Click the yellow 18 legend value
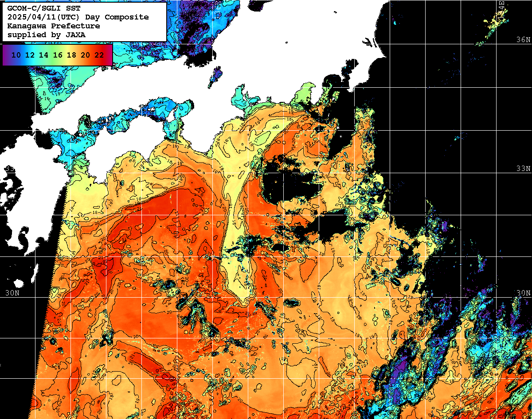The width and height of the screenshot is (532, 419). pos(71,55)
